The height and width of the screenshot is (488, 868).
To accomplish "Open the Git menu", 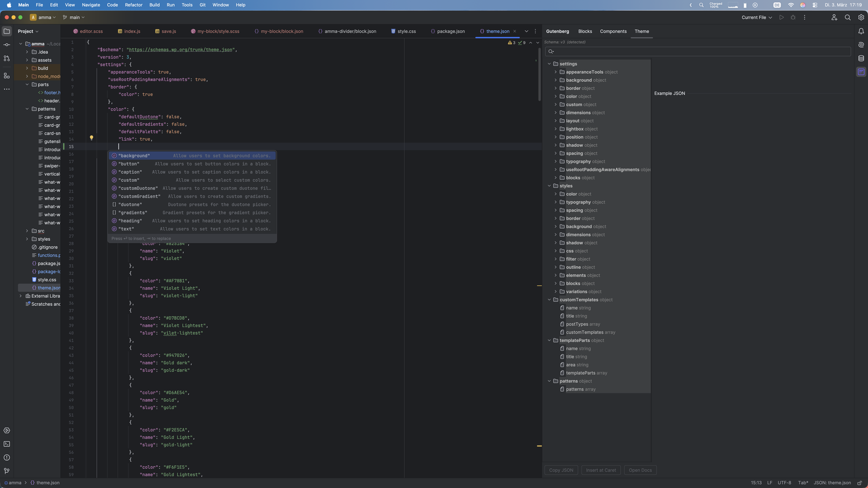I will (x=202, y=5).
